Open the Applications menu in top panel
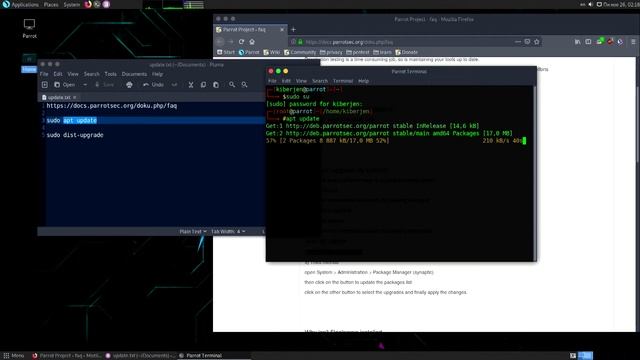The image size is (640, 360). point(20,4)
